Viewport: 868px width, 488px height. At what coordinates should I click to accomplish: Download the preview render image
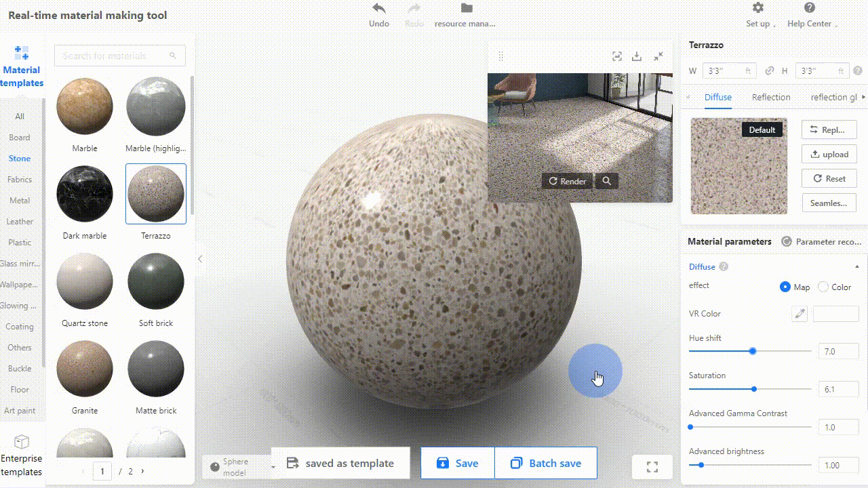tap(637, 56)
